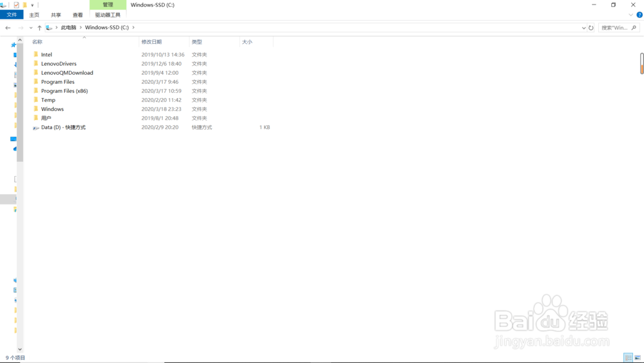
Task: Click the forward navigation arrow
Action: pos(21,28)
